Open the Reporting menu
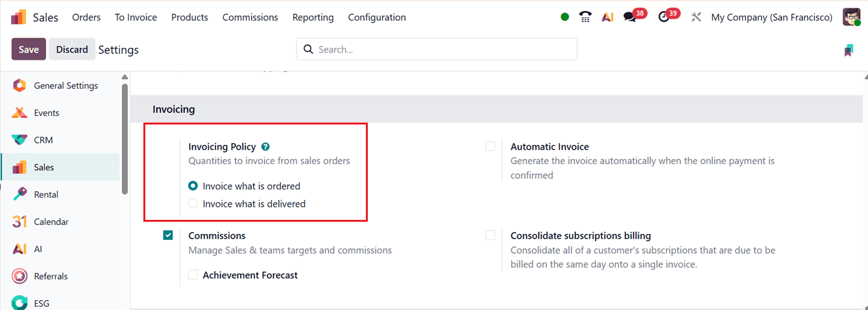The width and height of the screenshot is (868, 310). tap(313, 18)
